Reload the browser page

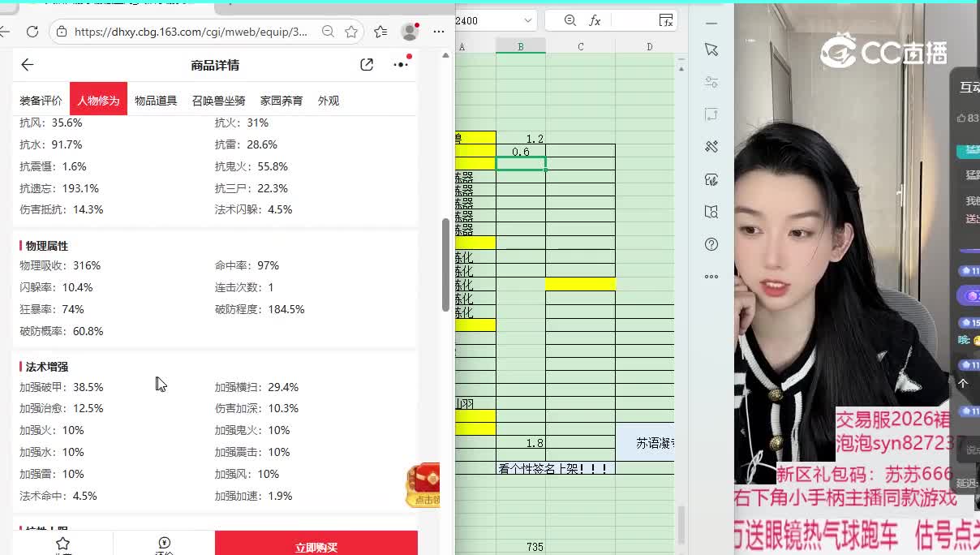[32, 32]
